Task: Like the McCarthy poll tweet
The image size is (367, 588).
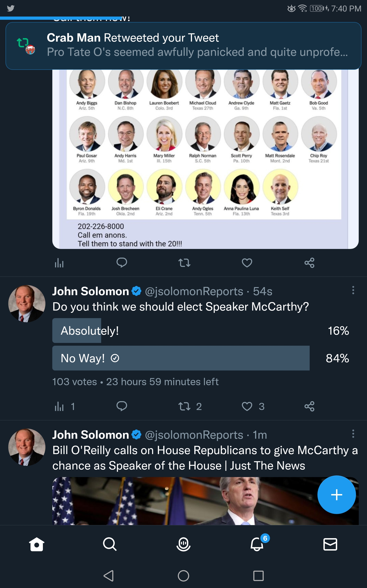Action: (247, 406)
